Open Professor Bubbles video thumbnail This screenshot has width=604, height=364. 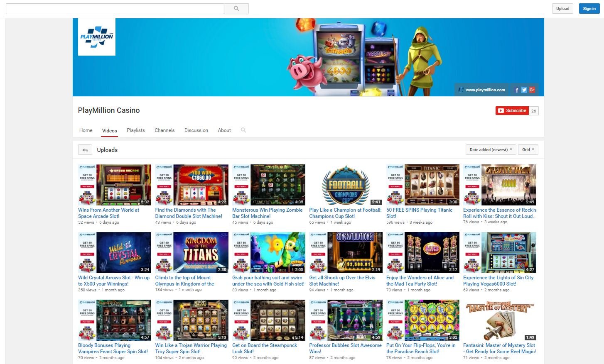[x=346, y=320]
